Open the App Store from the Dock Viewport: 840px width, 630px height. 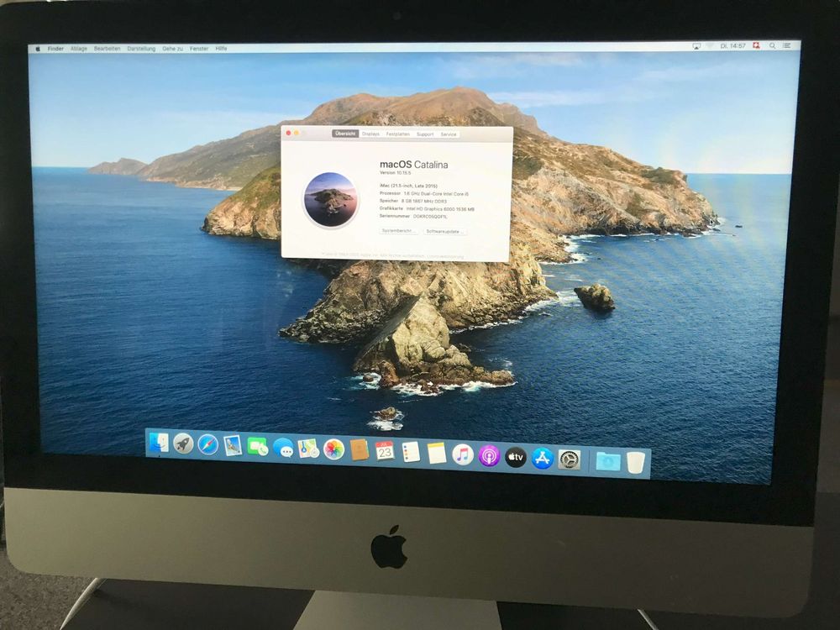pyautogui.click(x=542, y=459)
